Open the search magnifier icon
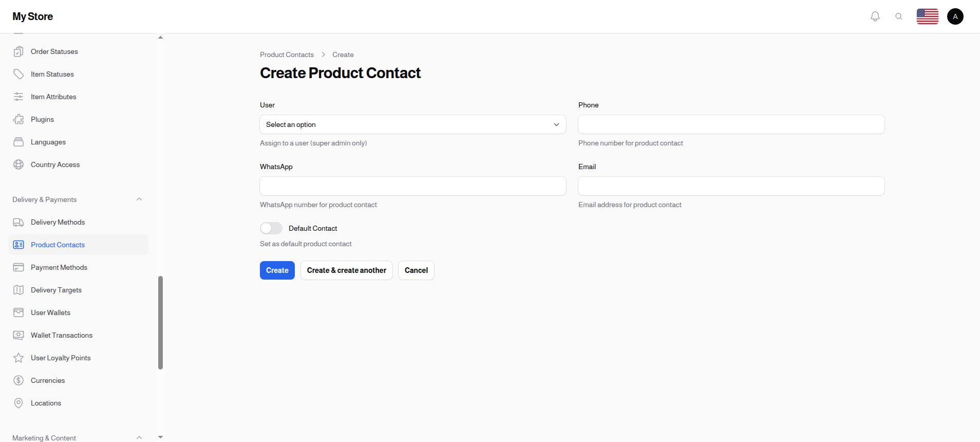 pyautogui.click(x=899, y=16)
